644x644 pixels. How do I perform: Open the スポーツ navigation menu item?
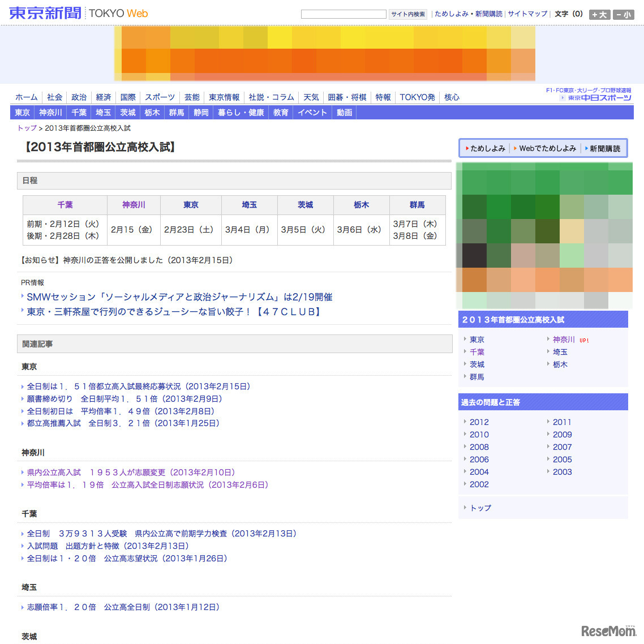(x=160, y=97)
